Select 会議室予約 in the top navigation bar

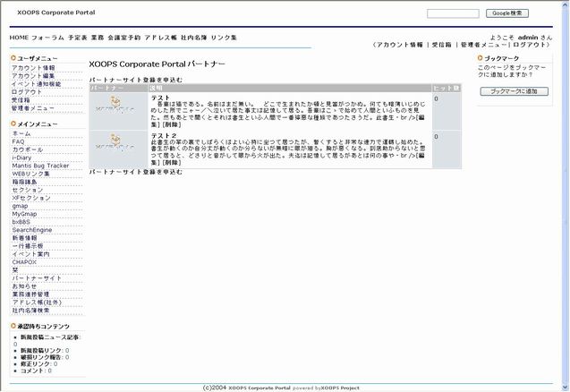pyautogui.click(x=123, y=38)
